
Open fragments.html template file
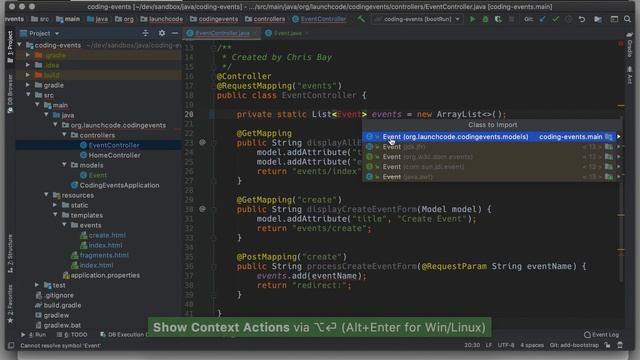pyautogui.click(x=104, y=255)
